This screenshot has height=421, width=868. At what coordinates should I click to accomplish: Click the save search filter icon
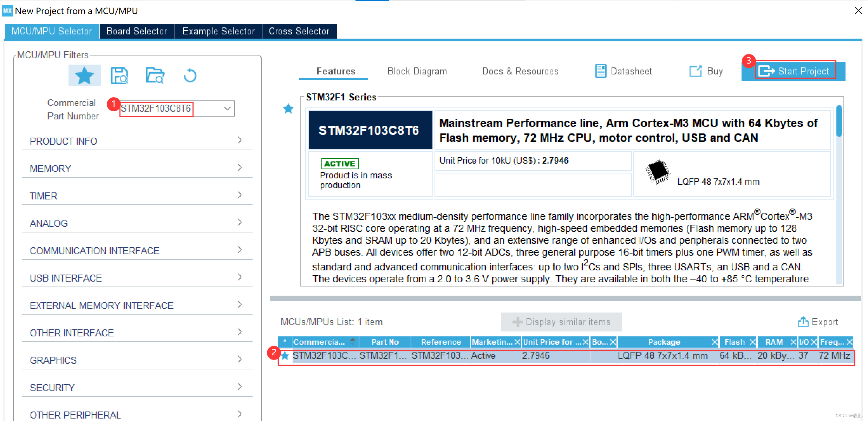tap(119, 75)
